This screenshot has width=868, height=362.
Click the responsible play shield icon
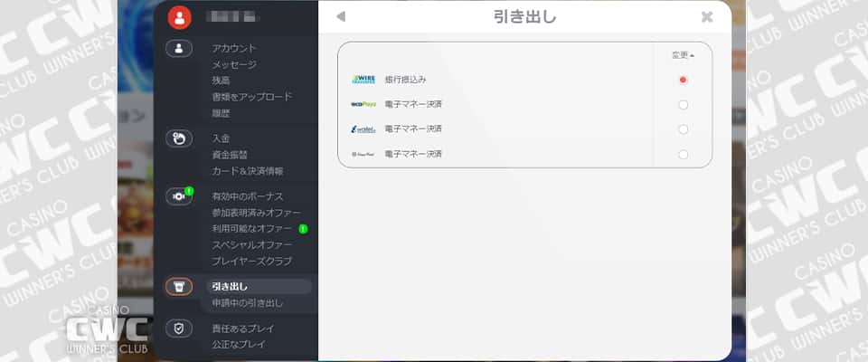coord(179,329)
